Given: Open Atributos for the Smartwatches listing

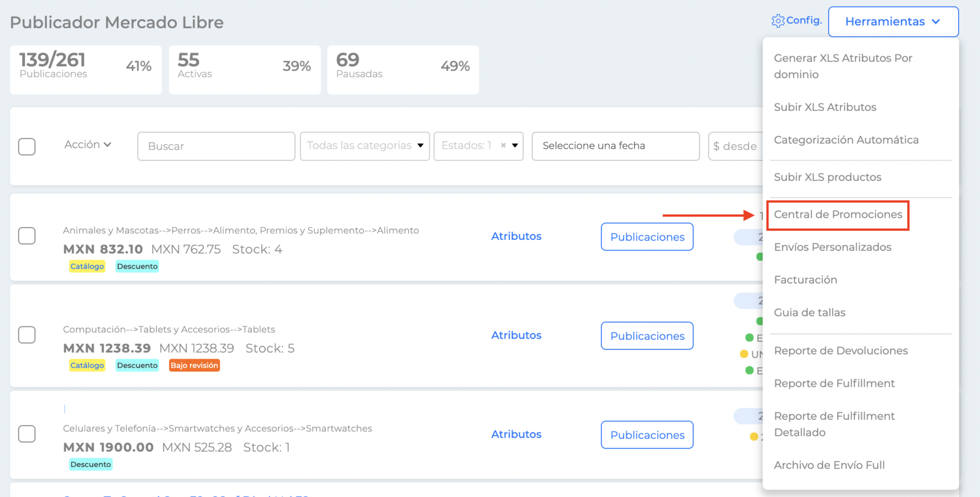Looking at the screenshot, I should tap(516, 435).
